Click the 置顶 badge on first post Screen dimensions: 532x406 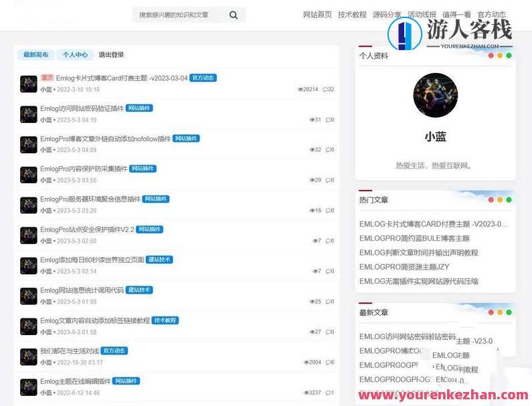coord(47,78)
